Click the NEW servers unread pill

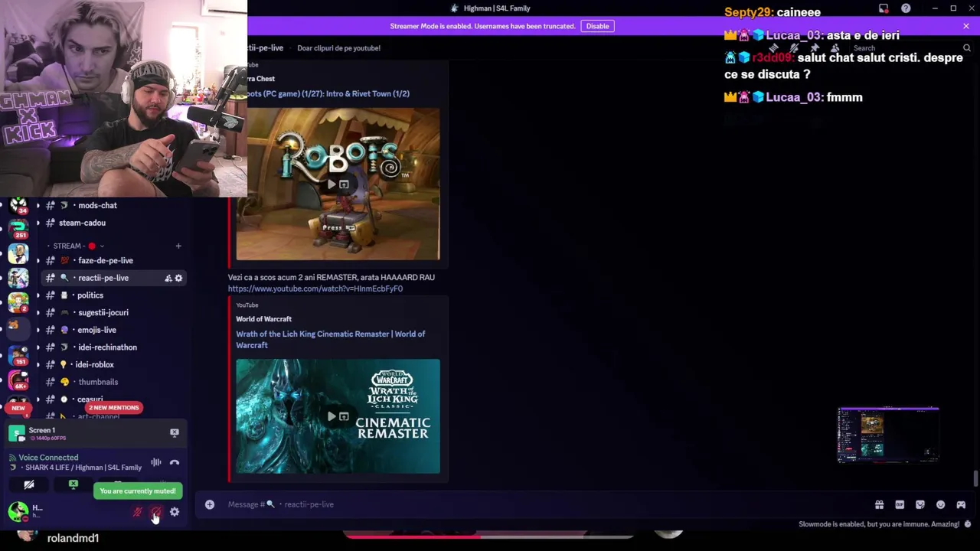pos(18,408)
